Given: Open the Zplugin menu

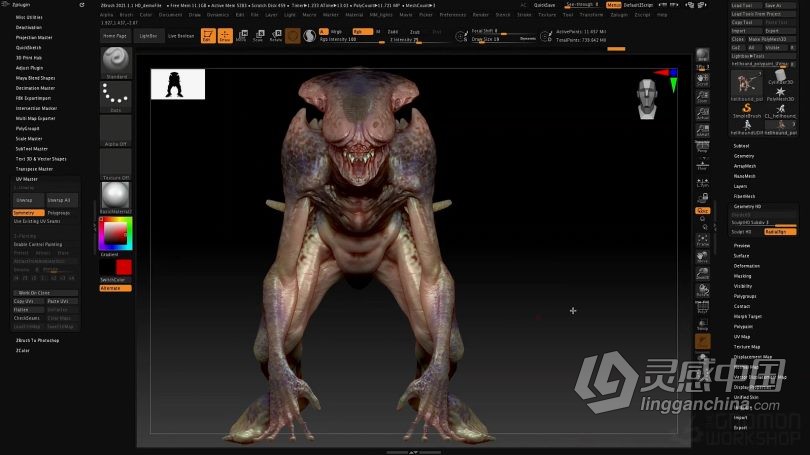Looking at the screenshot, I should click(619, 15).
